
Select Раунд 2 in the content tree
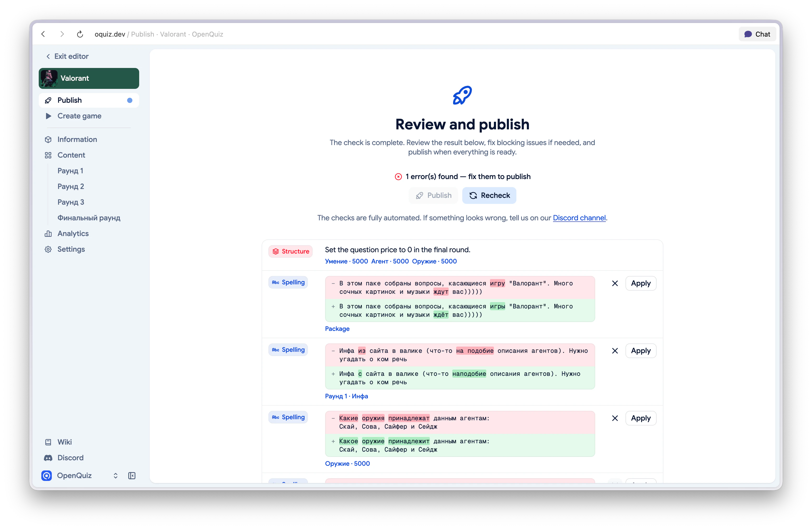pyautogui.click(x=71, y=186)
